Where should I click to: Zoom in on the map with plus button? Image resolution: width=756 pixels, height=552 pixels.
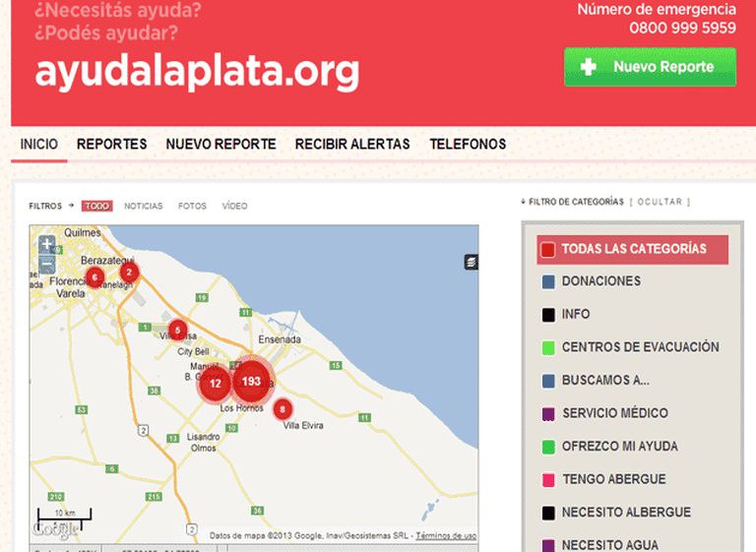pyautogui.click(x=47, y=244)
